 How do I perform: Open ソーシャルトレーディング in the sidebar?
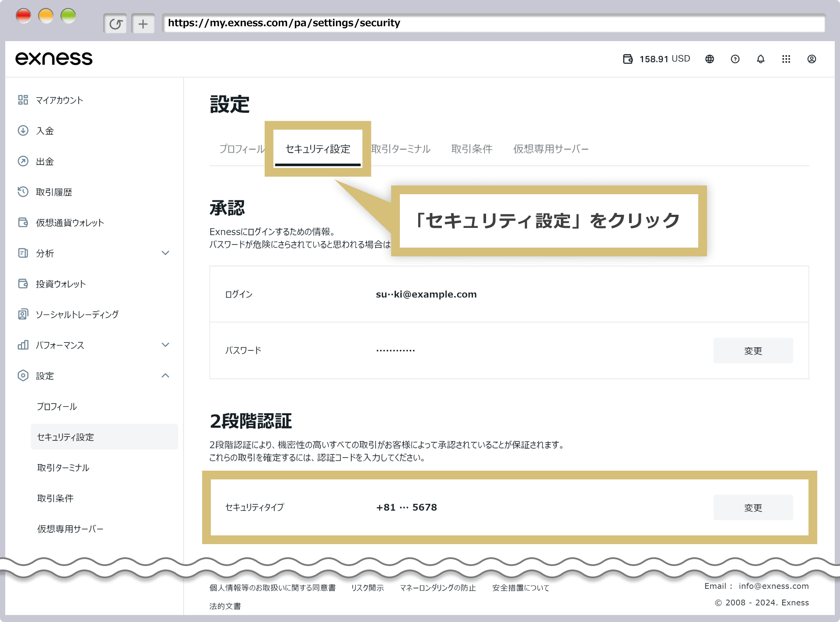click(77, 314)
